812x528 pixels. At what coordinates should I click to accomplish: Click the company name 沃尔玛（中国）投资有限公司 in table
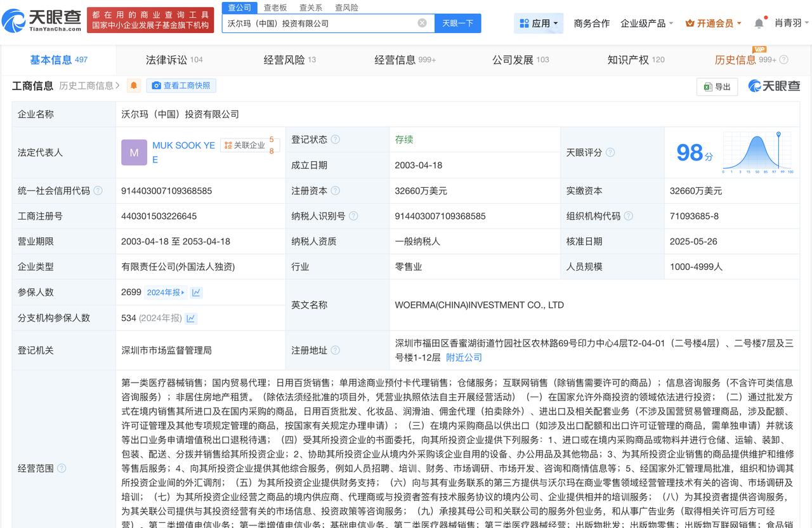pyautogui.click(x=180, y=114)
